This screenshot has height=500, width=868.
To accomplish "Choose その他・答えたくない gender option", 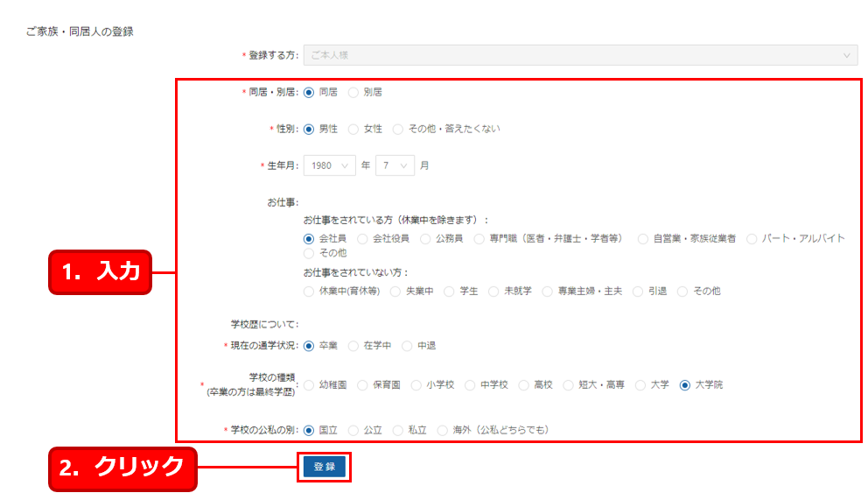I will tap(398, 129).
